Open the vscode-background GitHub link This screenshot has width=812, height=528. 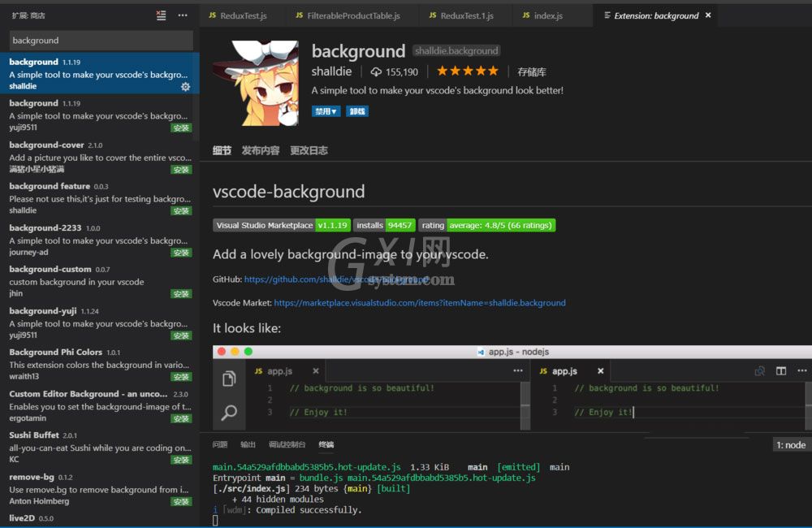[x=337, y=279]
